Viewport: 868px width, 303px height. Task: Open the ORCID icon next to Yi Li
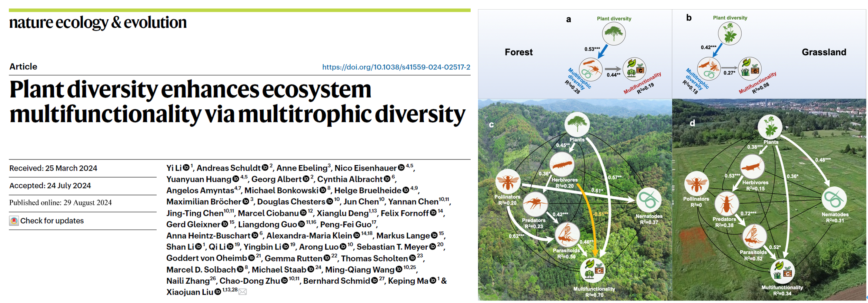186,168
